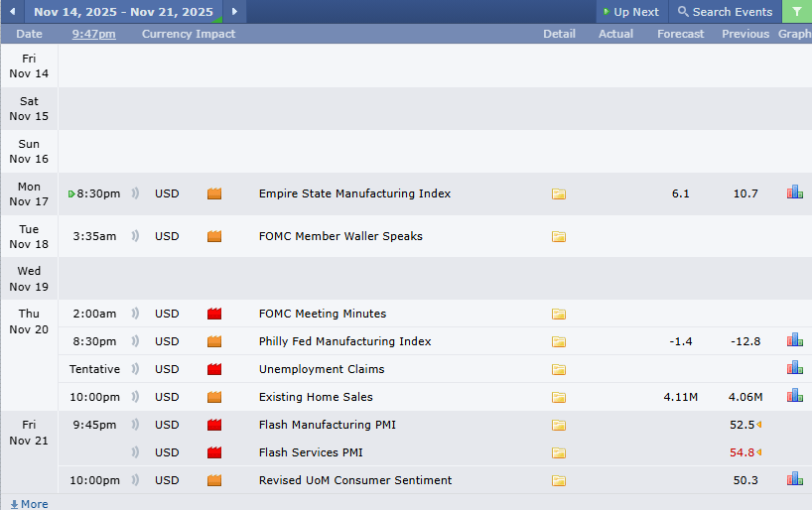Toggle the alert bell for Empire State 8:30pm

135,193
